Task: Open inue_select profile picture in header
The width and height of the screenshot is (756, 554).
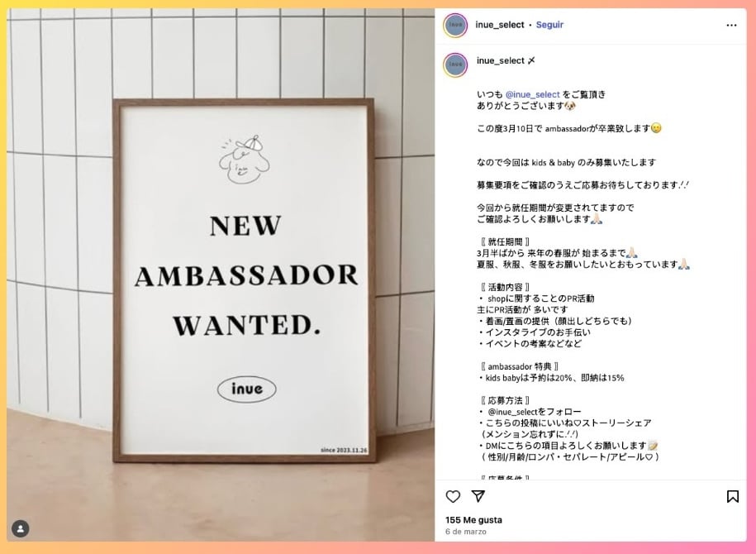Action: click(455, 25)
